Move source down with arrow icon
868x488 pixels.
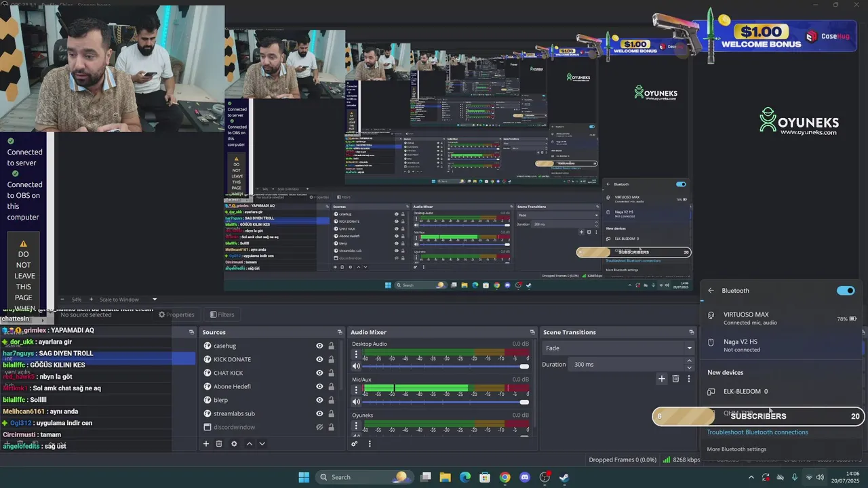tap(262, 444)
